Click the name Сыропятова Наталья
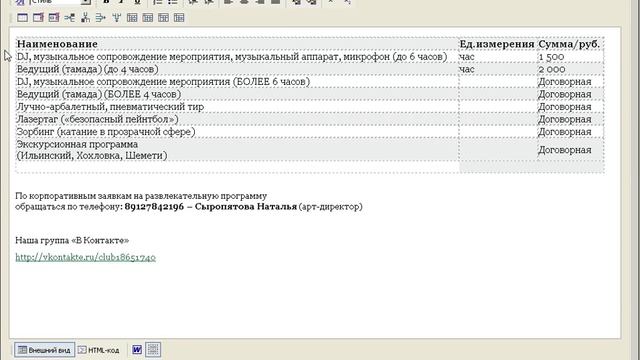Image resolution: width=640 pixels, height=360 pixels. [x=246, y=207]
